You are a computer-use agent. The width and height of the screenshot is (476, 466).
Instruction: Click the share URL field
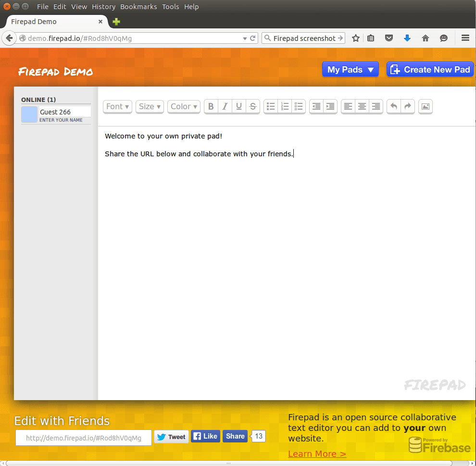coord(84,438)
